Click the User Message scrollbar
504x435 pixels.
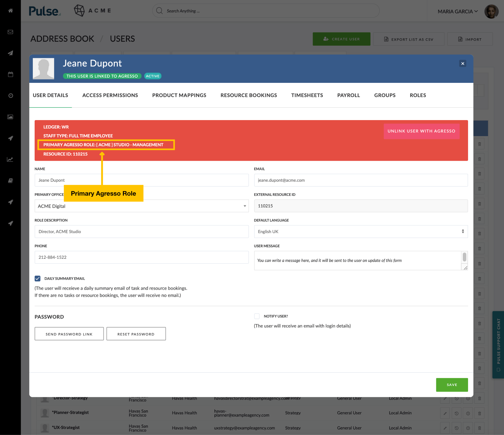464,257
